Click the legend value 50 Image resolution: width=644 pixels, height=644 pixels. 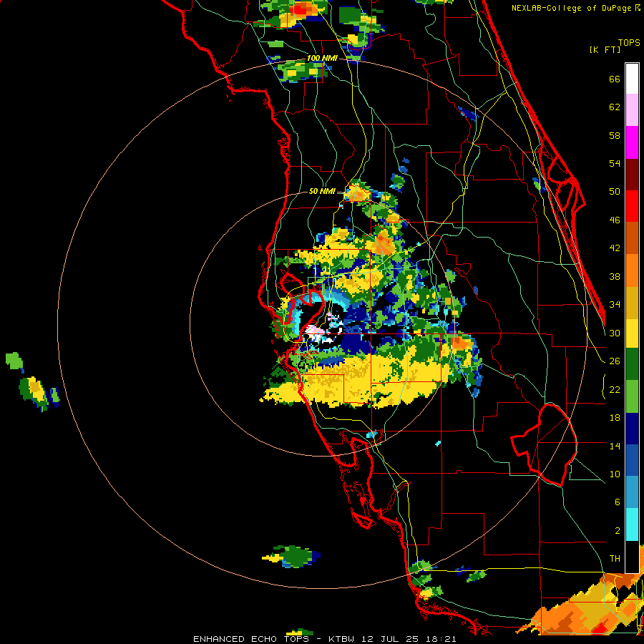[x=615, y=192]
